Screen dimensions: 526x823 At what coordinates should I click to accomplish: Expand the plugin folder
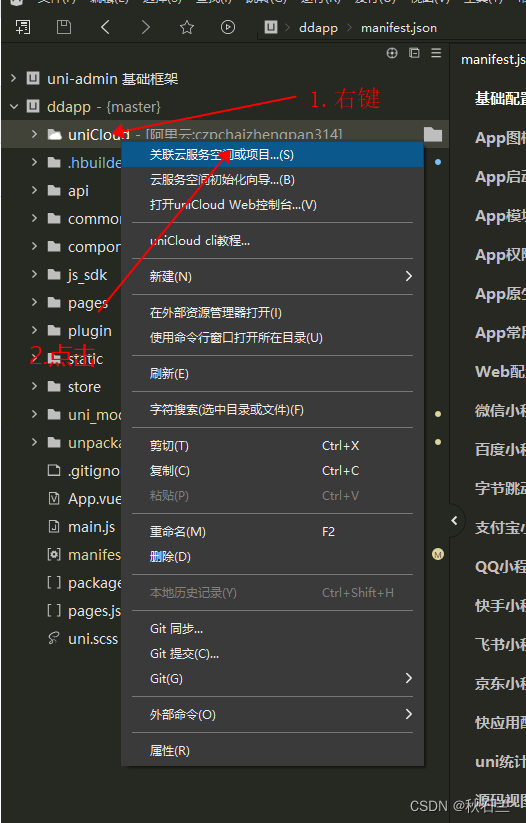click(34, 330)
